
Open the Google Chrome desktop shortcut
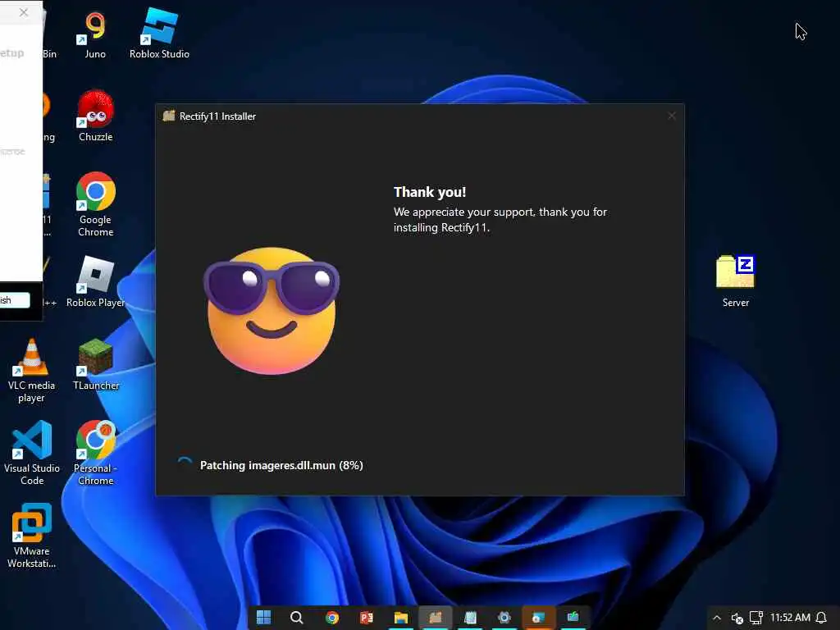95,204
